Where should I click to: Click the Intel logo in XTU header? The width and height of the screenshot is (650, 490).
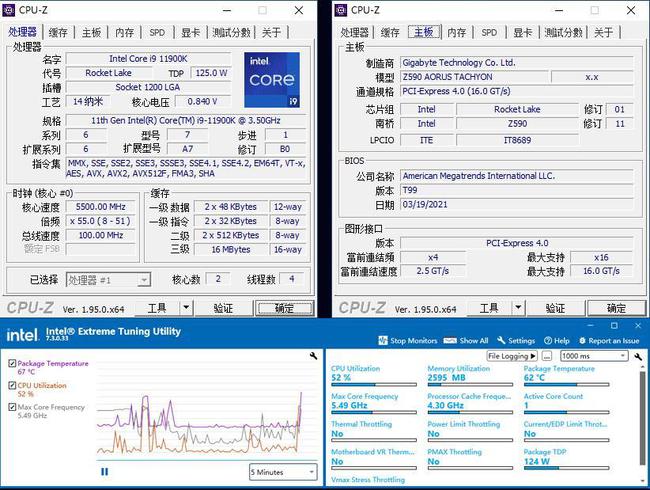tap(22, 334)
